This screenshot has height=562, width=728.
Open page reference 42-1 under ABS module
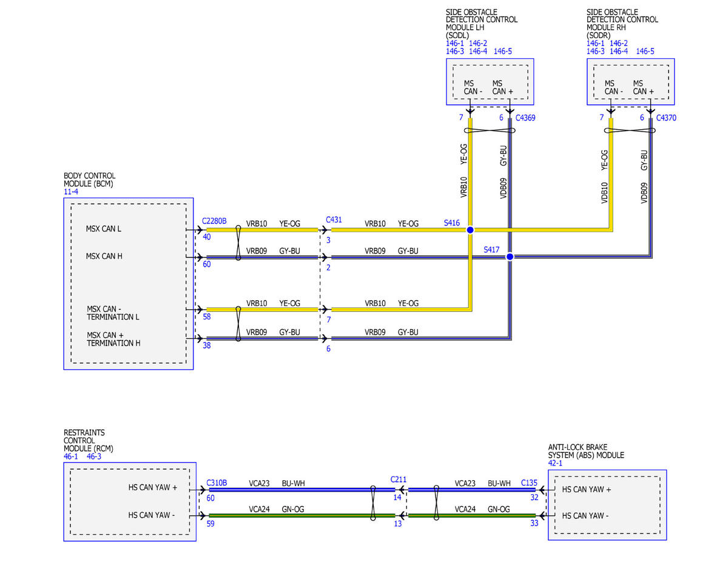[555, 463]
